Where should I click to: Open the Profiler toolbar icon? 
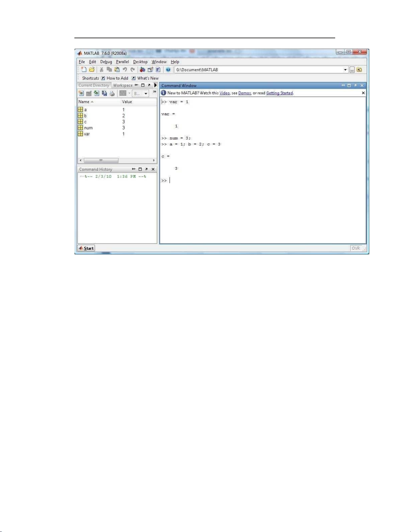coord(158,69)
